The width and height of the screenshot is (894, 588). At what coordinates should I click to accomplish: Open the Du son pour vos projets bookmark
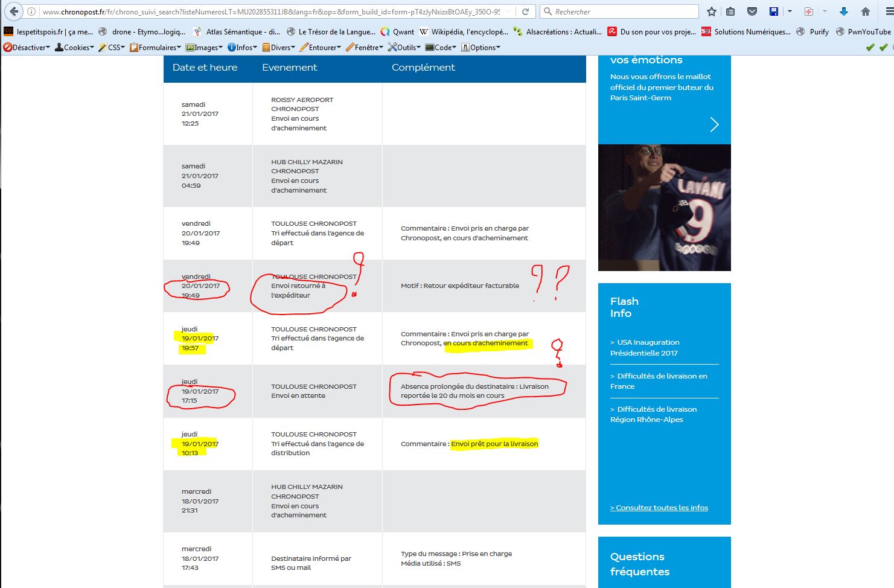tap(651, 32)
